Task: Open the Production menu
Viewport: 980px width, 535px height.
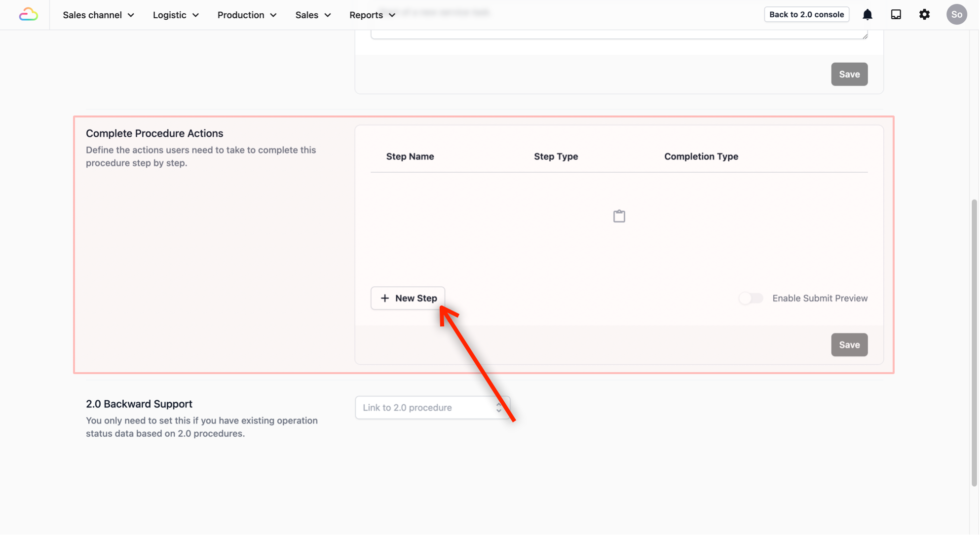Action: 247,15
